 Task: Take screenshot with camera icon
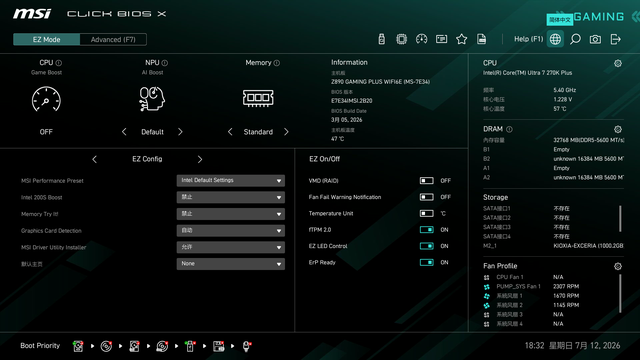pos(595,39)
